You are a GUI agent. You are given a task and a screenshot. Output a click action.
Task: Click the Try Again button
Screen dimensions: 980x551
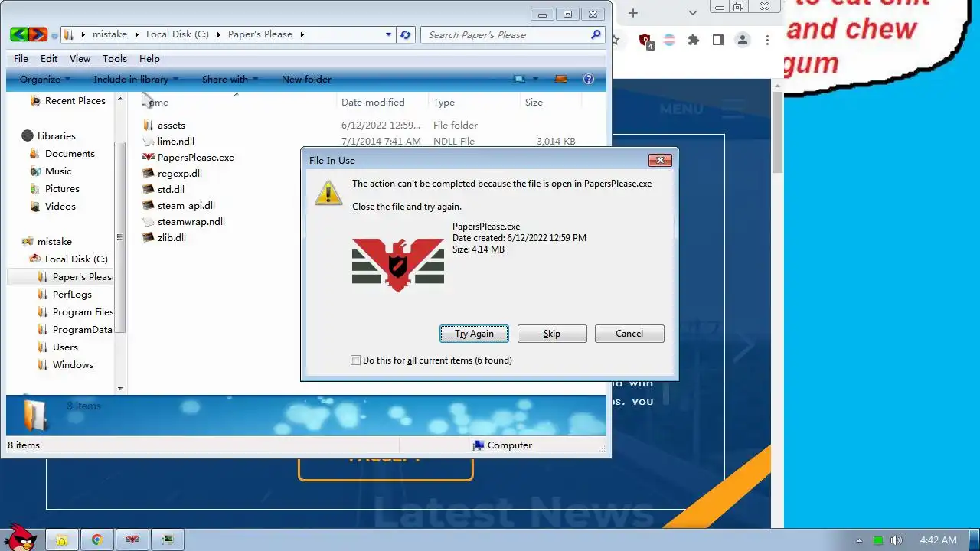(474, 334)
